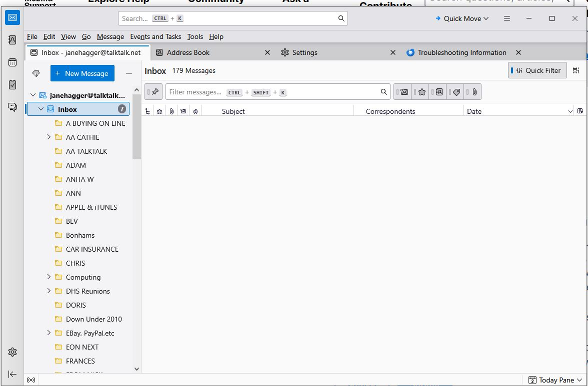Open the Address Book space icon
The width and height of the screenshot is (588, 386).
point(12,40)
